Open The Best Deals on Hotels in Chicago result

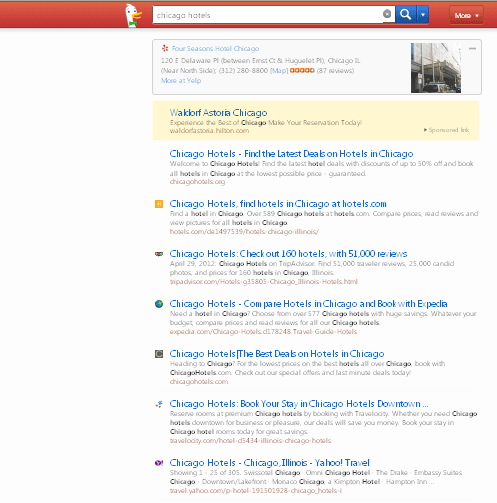(277, 354)
